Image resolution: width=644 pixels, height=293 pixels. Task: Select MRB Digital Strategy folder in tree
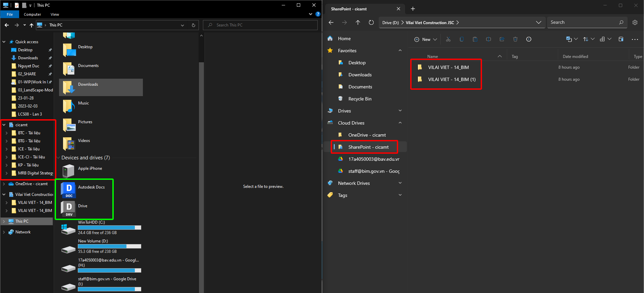[x=32, y=173]
